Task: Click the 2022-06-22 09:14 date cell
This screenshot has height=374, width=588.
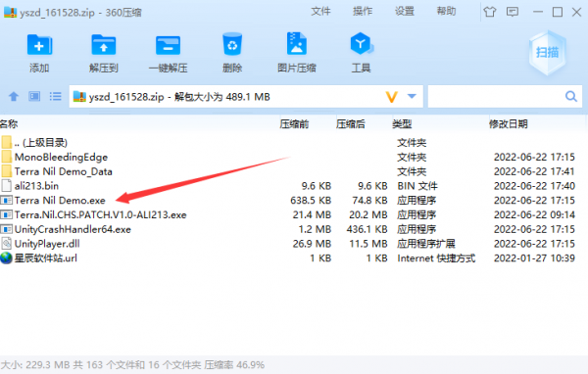Action: (x=534, y=214)
